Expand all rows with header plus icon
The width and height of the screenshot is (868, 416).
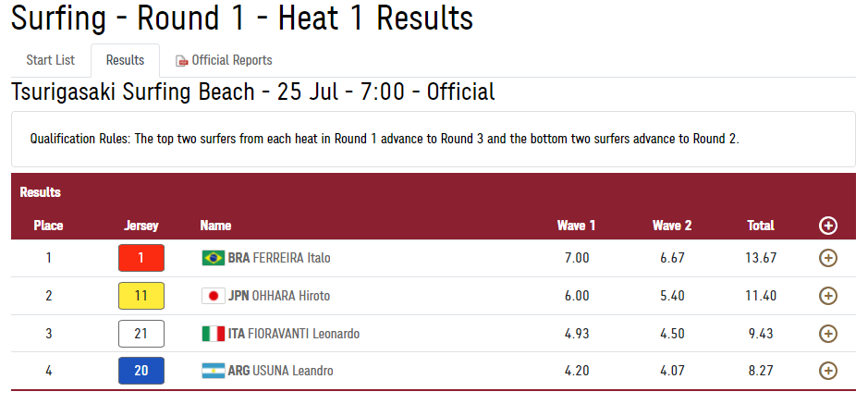(x=827, y=226)
